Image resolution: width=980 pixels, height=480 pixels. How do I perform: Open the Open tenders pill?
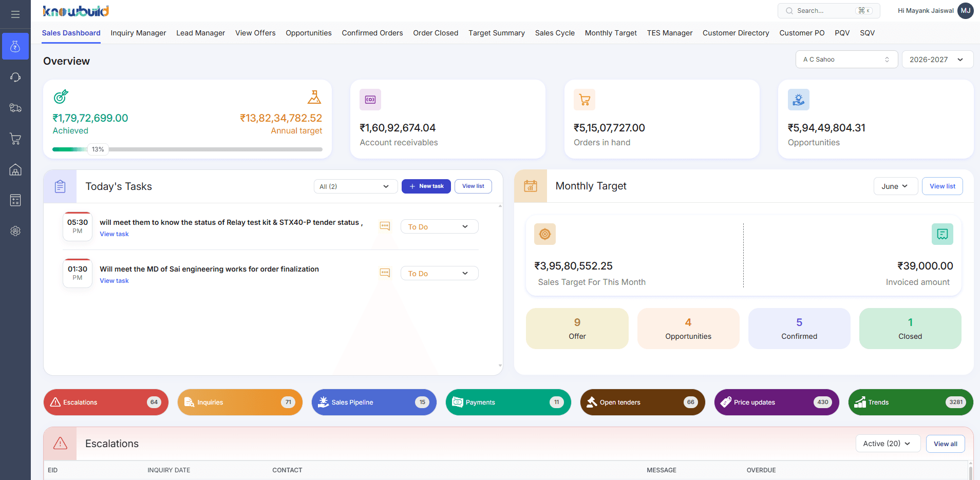pyautogui.click(x=643, y=402)
